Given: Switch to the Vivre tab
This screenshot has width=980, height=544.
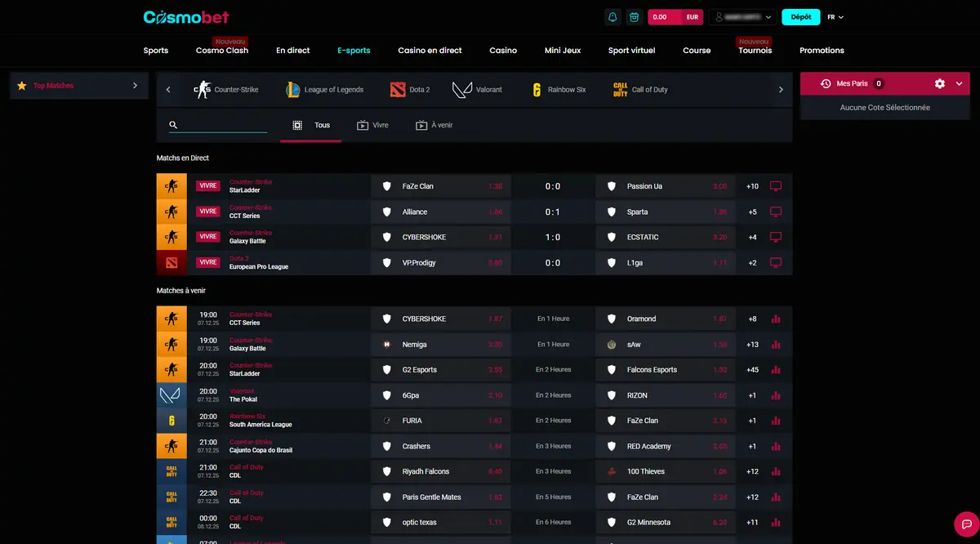Looking at the screenshot, I should click(x=372, y=125).
